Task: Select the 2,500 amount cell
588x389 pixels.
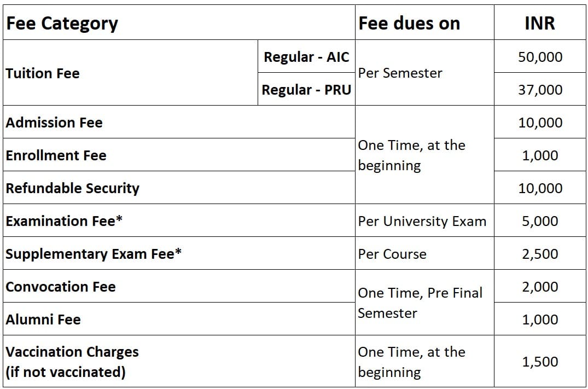Action: (x=540, y=253)
